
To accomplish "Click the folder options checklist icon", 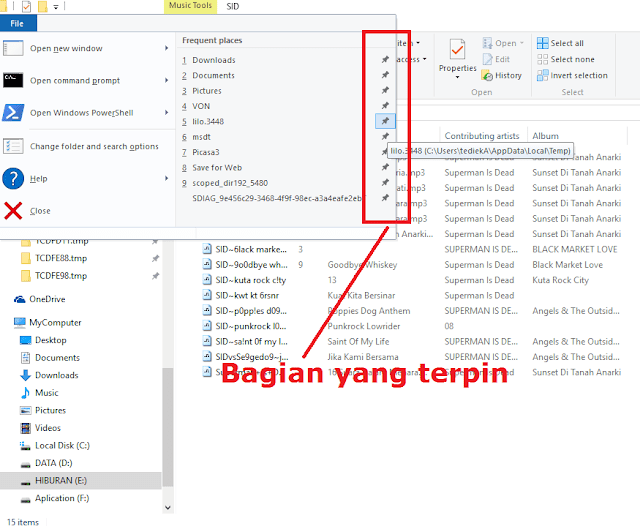I will click(x=13, y=146).
